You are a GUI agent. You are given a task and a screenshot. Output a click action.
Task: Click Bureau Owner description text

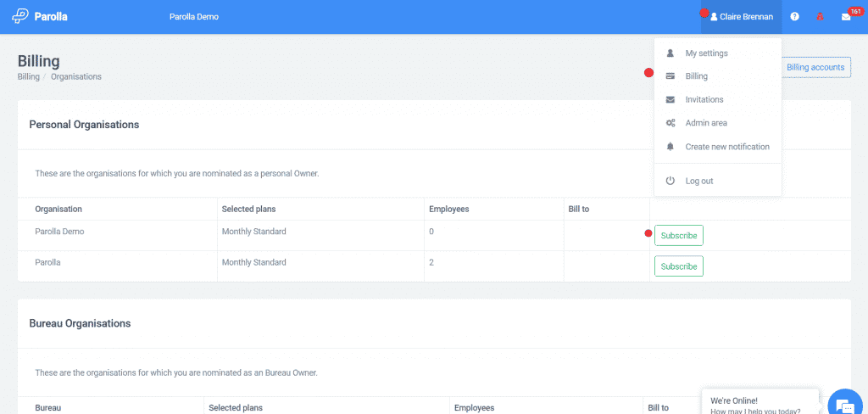176,373
